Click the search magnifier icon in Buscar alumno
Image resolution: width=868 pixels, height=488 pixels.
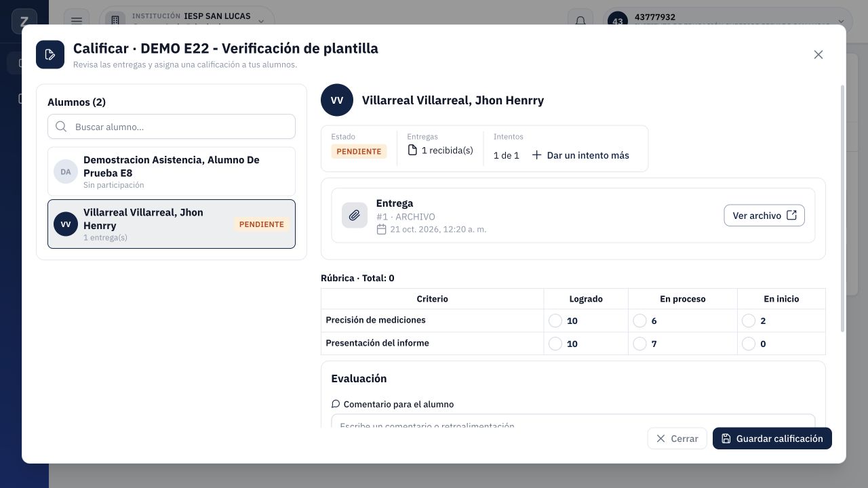point(61,127)
